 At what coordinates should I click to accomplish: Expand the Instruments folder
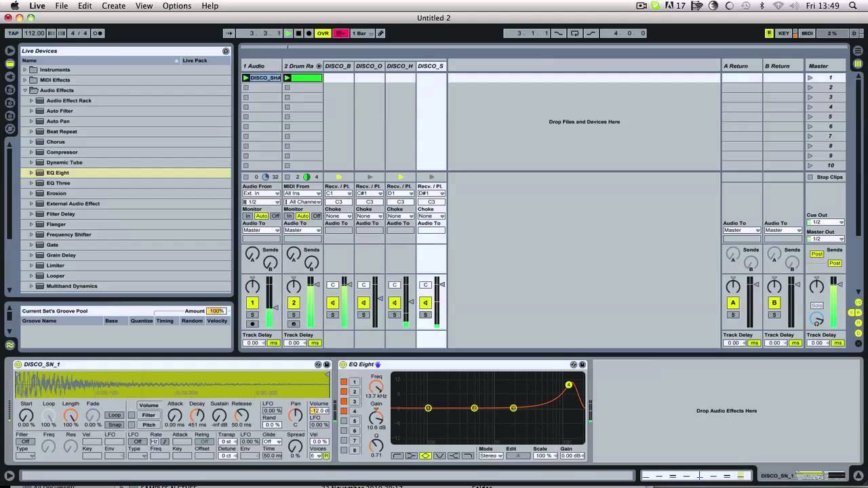25,70
